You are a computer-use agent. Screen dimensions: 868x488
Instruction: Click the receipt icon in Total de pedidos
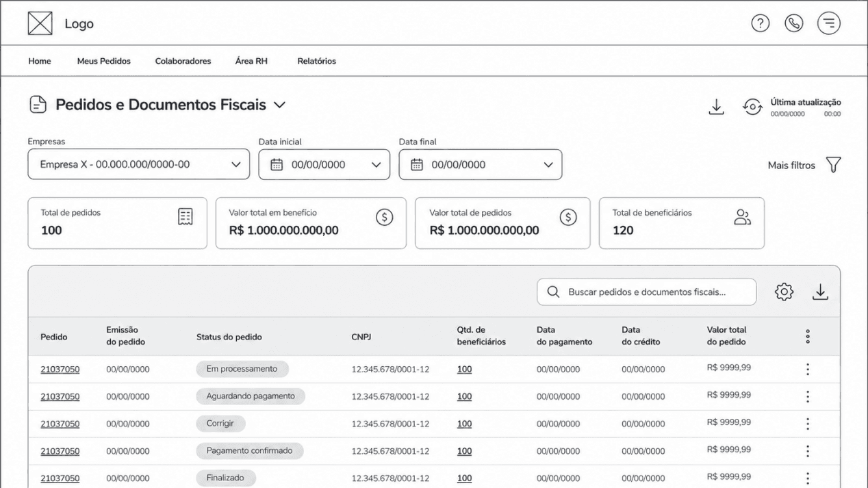185,217
